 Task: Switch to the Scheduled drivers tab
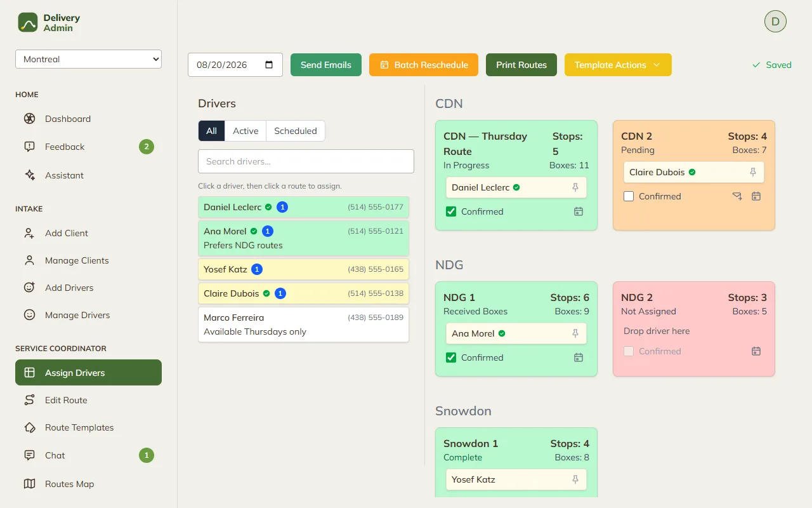[296, 131]
